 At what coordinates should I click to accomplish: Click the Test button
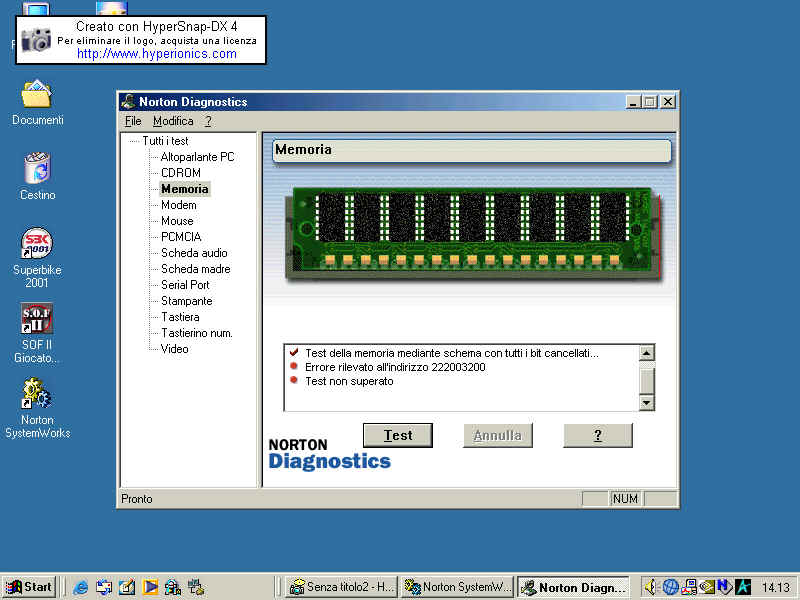[397, 435]
